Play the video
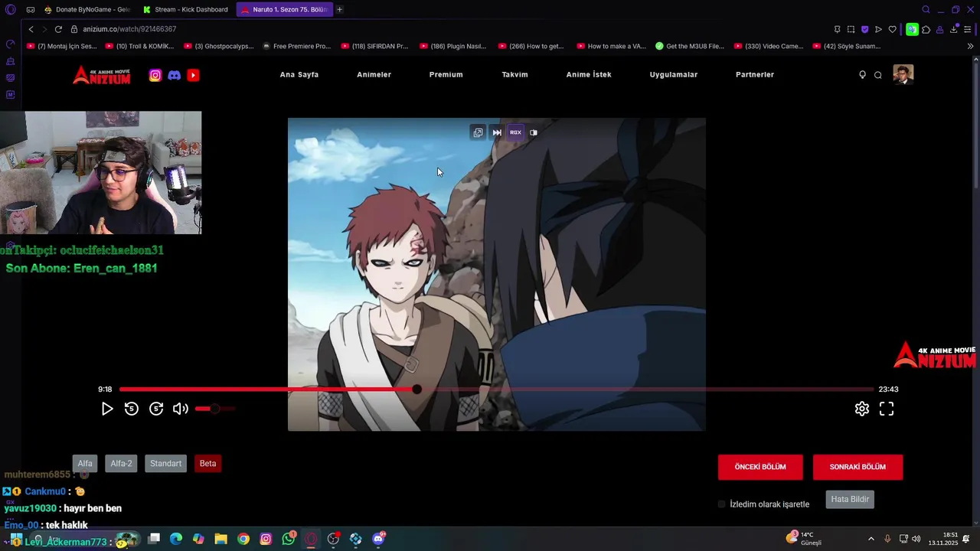The width and height of the screenshot is (980, 551). coord(107,409)
